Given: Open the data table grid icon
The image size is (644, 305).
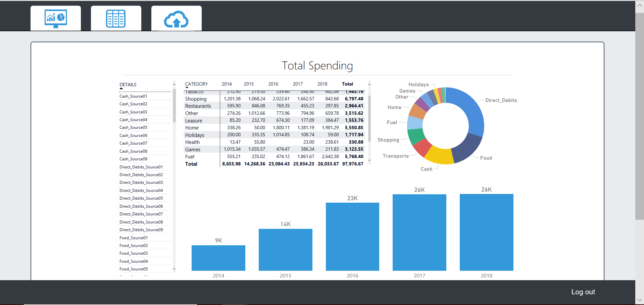Looking at the screenshot, I should [x=116, y=18].
